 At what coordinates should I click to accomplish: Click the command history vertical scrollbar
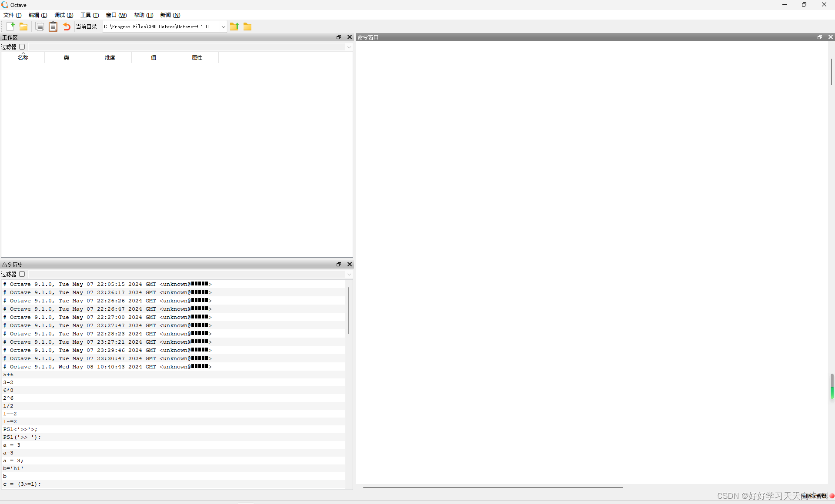point(349,311)
